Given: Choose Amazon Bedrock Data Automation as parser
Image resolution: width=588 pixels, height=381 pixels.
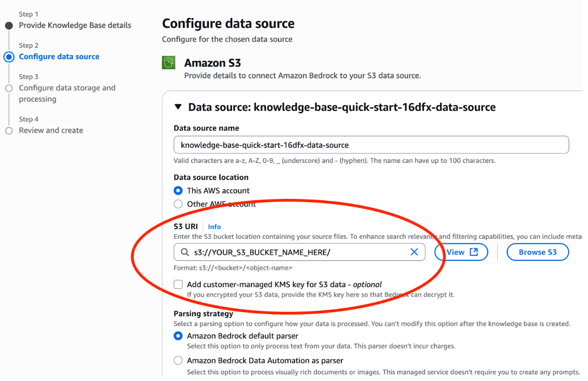Looking at the screenshot, I should [x=178, y=361].
